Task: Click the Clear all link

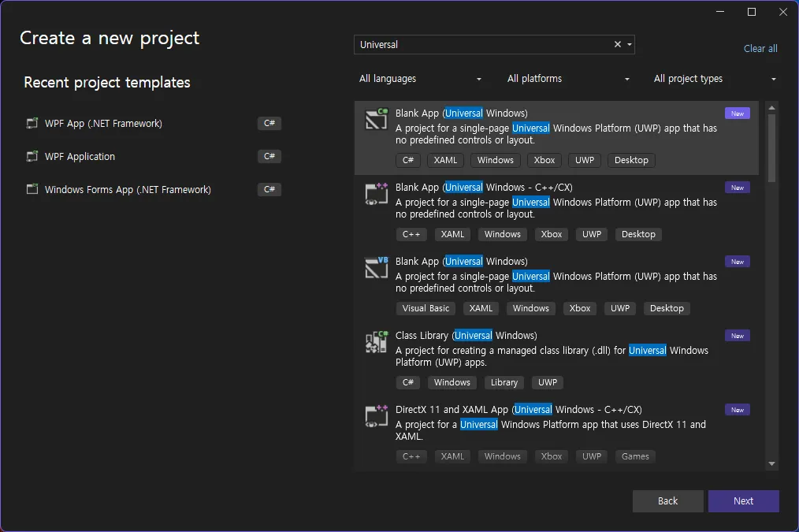Action: (x=760, y=49)
